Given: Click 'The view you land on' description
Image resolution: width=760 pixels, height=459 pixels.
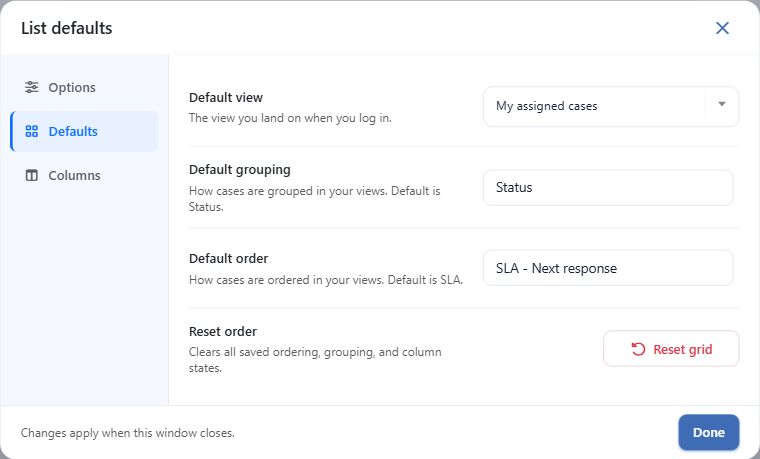Looking at the screenshot, I should coord(290,118).
